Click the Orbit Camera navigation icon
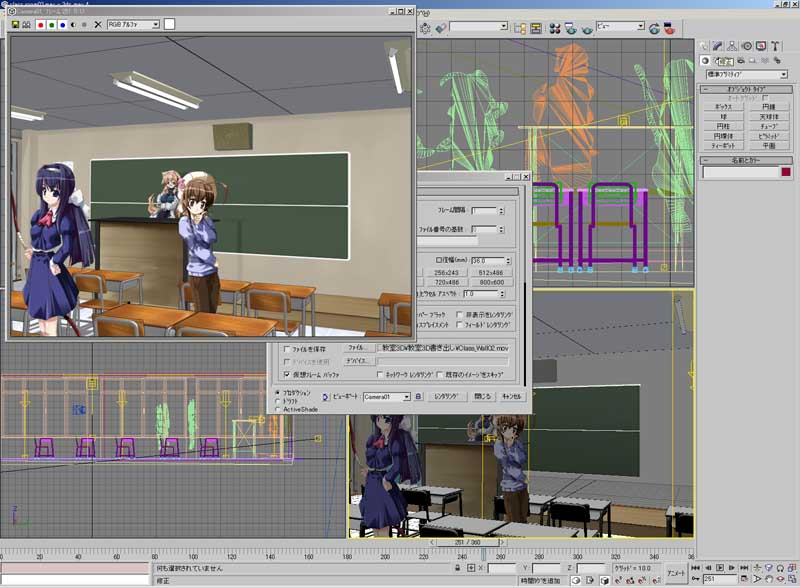 pyautogui.click(x=781, y=579)
